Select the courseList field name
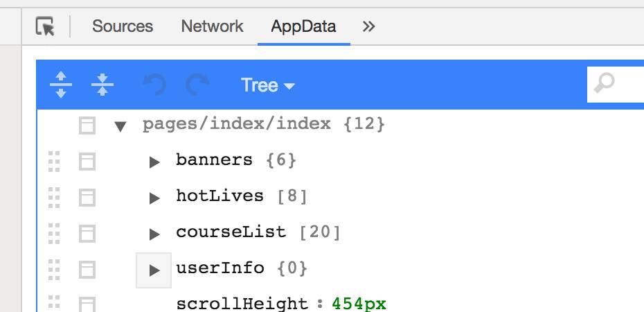Viewport: 644px width, 312px height. click(x=231, y=232)
